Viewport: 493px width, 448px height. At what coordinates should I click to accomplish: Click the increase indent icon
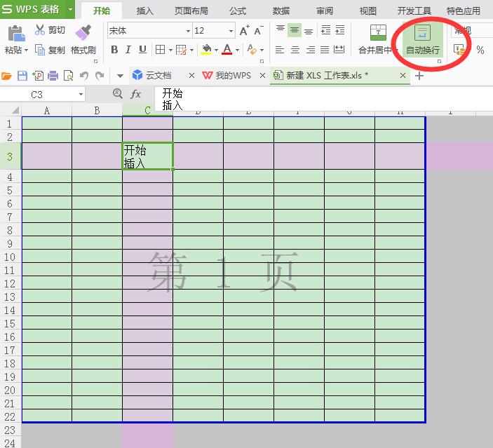click(340, 30)
